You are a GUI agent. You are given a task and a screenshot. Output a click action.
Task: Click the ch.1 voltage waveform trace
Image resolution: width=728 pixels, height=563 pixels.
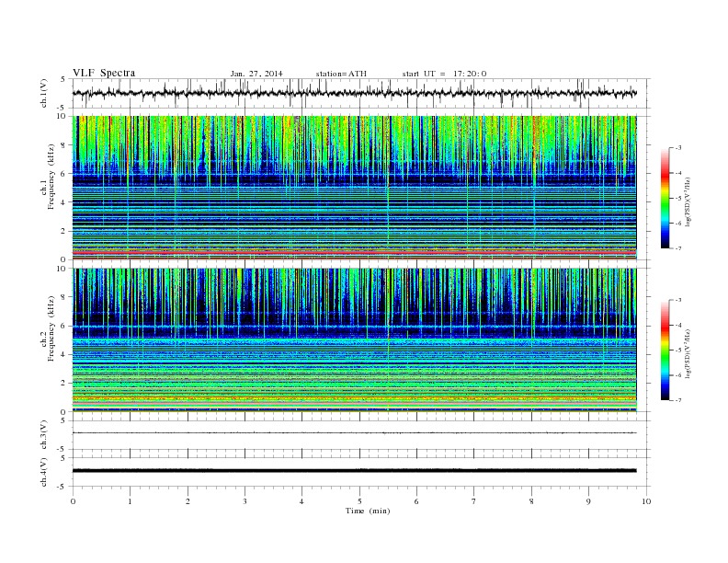pos(354,93)
